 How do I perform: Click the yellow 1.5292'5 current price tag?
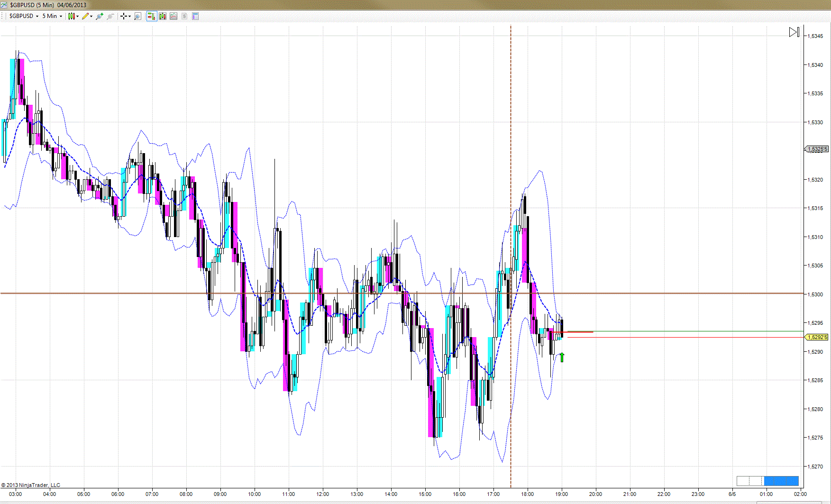[817, 338]
